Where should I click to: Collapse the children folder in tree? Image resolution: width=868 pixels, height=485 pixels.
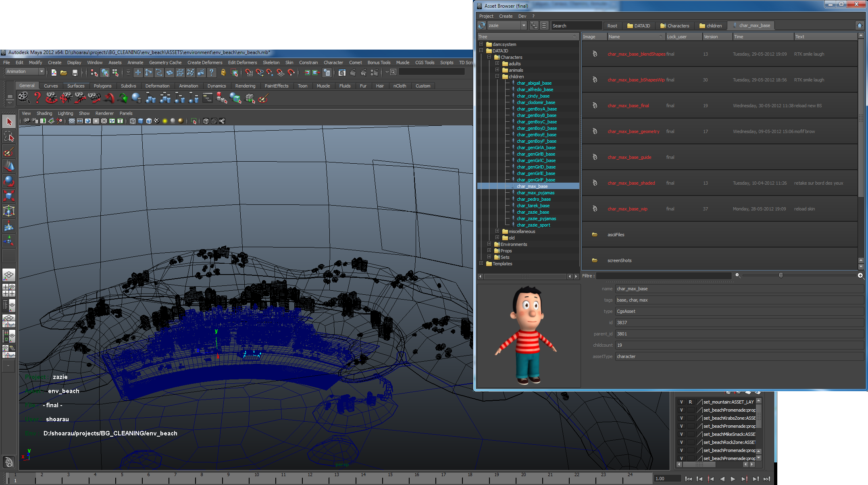coord(497,77)
